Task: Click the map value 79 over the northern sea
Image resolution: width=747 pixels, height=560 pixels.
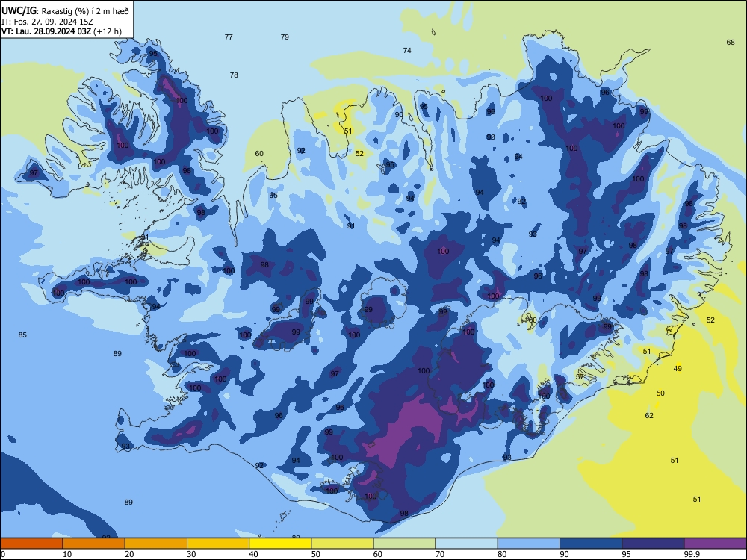Action: click(x=285, y=37)
